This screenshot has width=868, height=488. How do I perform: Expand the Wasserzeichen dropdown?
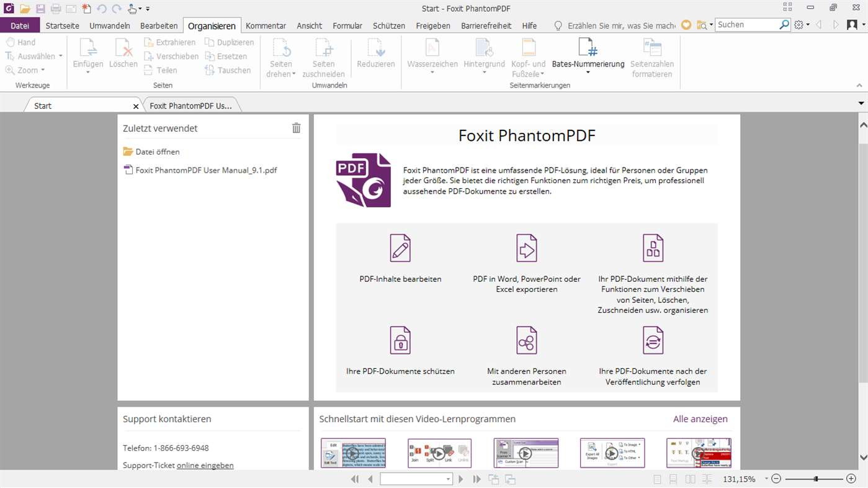coord(432,73)
